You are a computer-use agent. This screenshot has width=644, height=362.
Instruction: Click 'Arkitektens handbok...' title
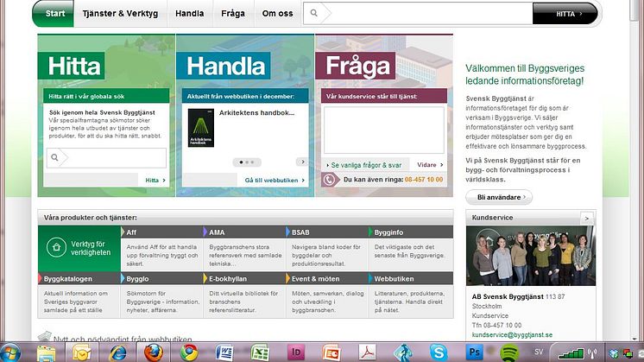[x=256, y=112]
